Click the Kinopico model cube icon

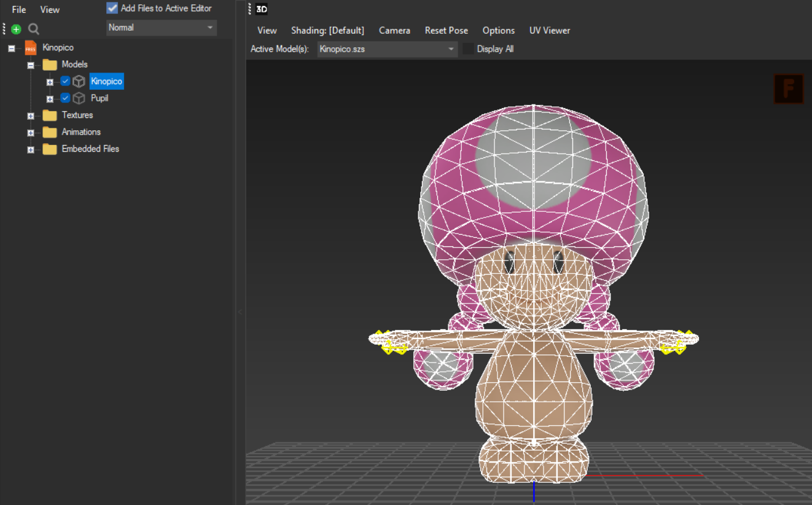[x=79, y=81]
